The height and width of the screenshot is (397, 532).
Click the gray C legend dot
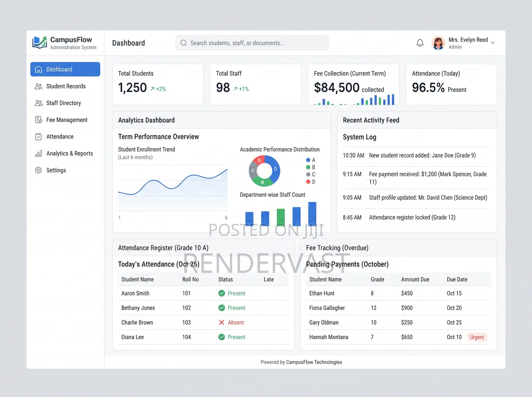click(x=308, y=175)
